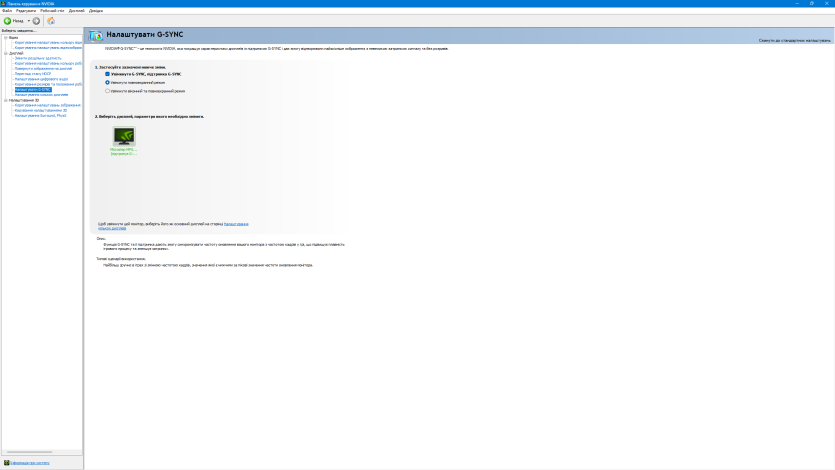Image resolution: width=835 pixels, height=470 pixels.
Task: Open the Файл menu
Action: (x=7, y=11)
